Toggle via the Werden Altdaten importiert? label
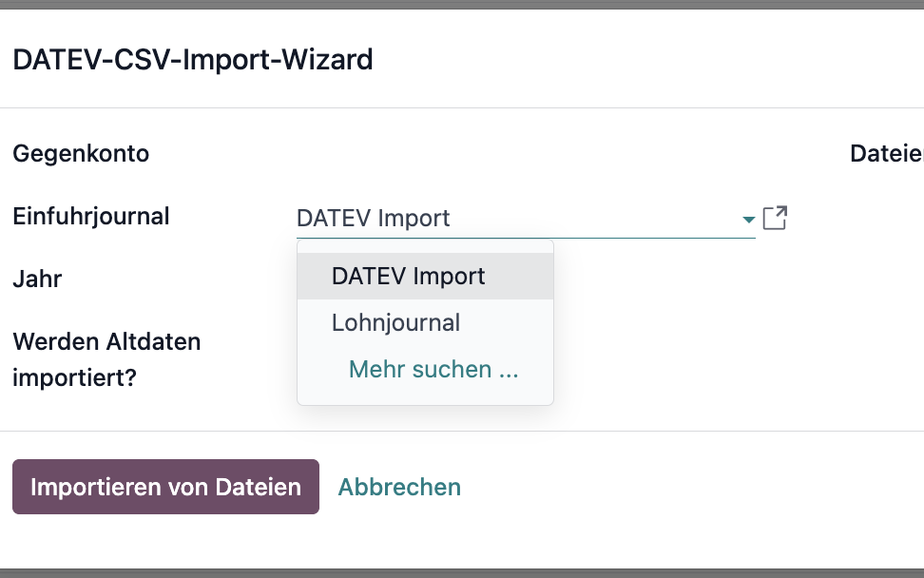Viewport: 924px width, 578px height. (106, 359)
